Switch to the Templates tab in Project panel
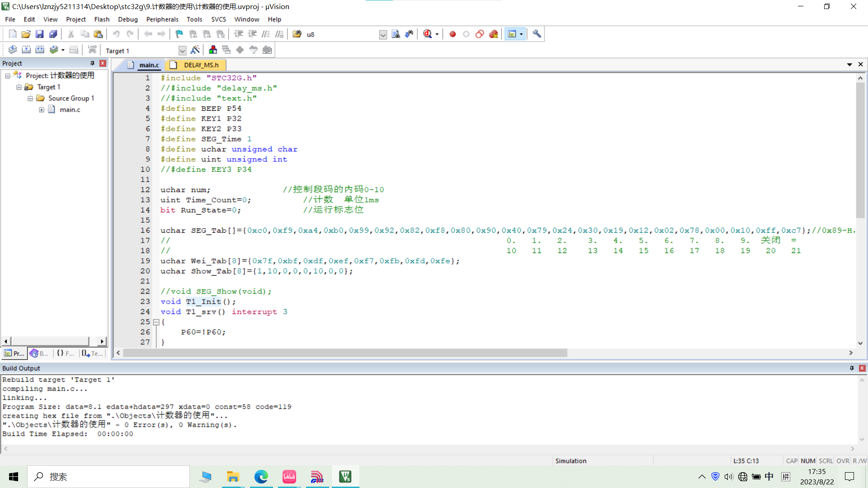The width and height of the screenshot is (868, 488). tap(92, 353)
